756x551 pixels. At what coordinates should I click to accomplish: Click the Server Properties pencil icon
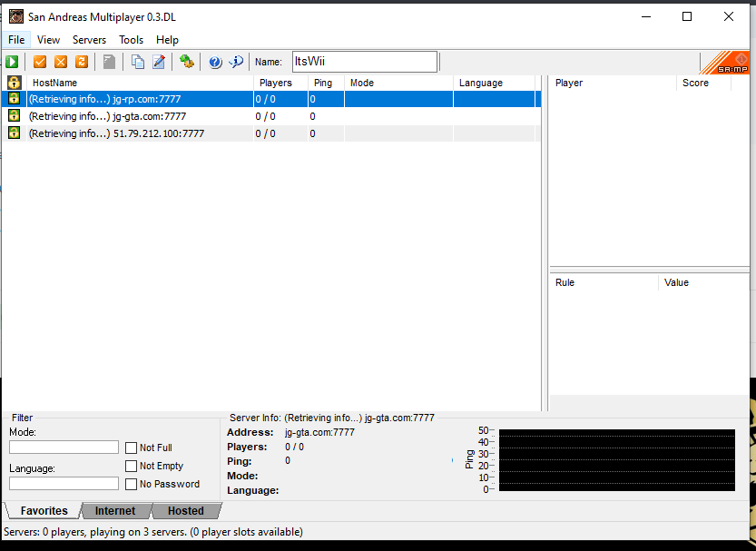[159, 62]
